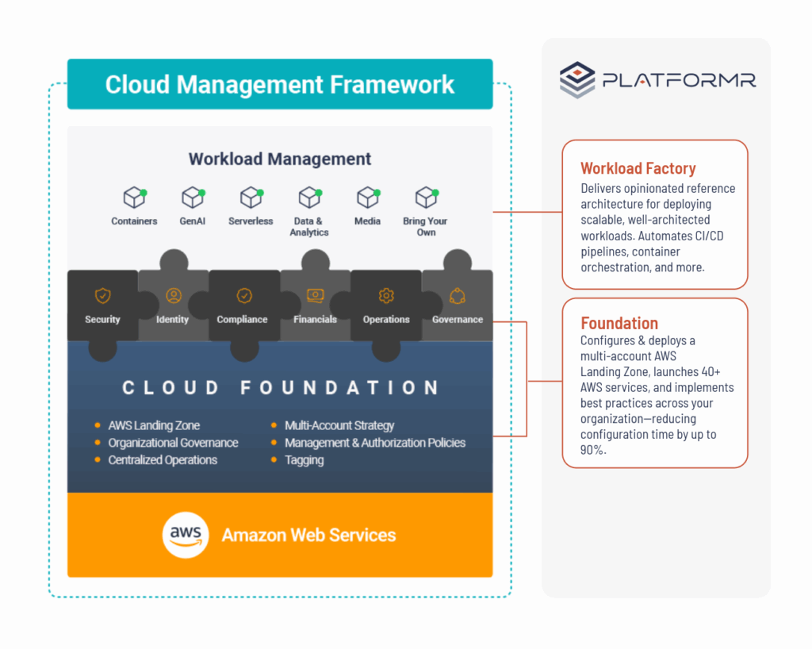Click the Containers cube icon
The height and width of the screenshot is (649, 812).
pos(133,198)
